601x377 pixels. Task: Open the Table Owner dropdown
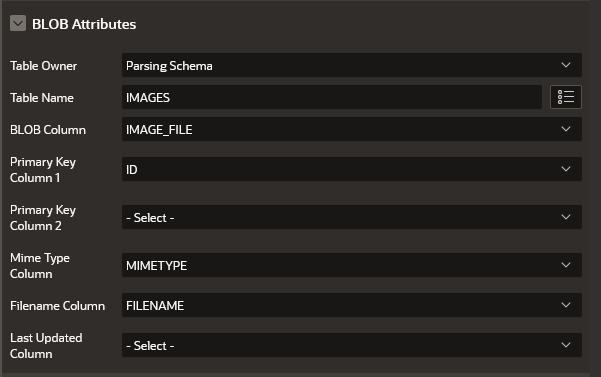[351, 65]
